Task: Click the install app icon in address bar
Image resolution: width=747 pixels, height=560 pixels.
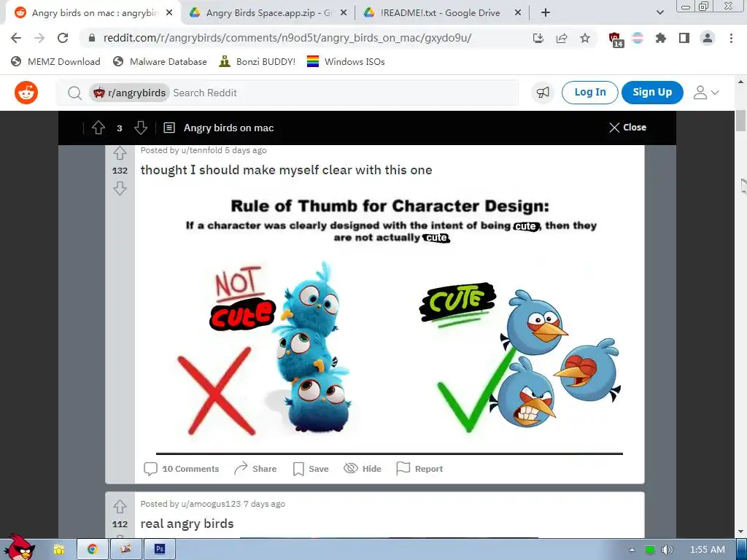Action: coord(538,38)
